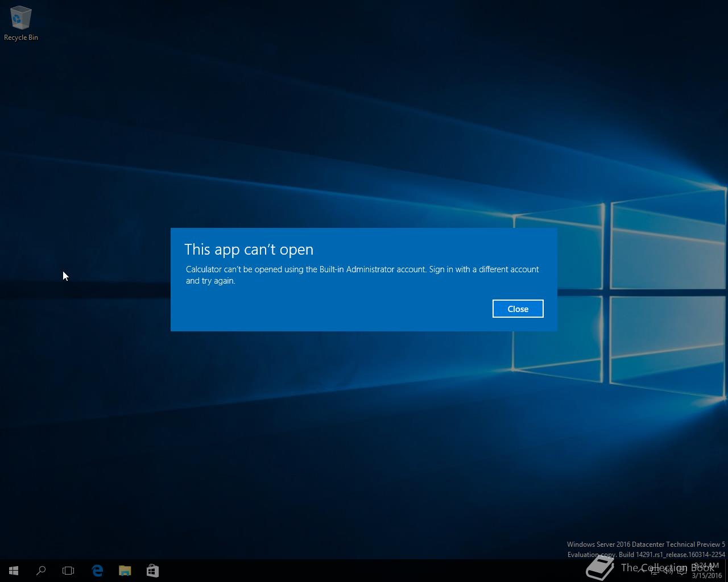Viewport: 728px width, 582px height.
Task: Open Task View from taskbar
Action: click(68, 571)
